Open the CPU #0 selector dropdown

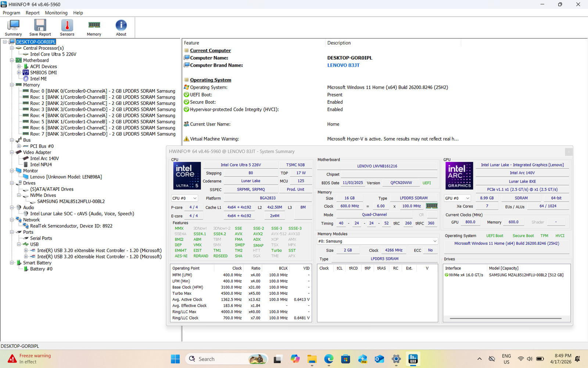coord(185,198)
